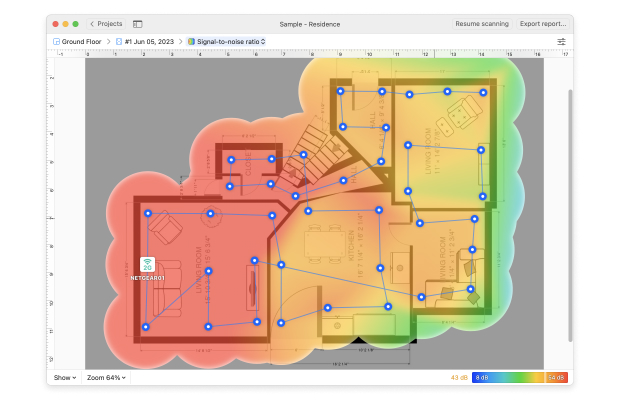Click the vertical scrollbar on the right

(570, 215)
